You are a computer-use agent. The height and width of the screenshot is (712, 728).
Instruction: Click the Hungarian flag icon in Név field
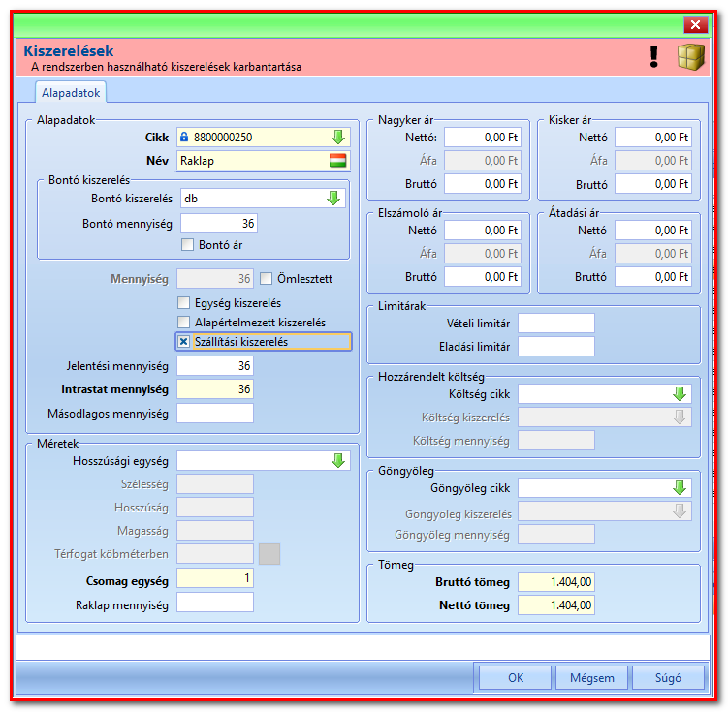[x=337, y=161]
